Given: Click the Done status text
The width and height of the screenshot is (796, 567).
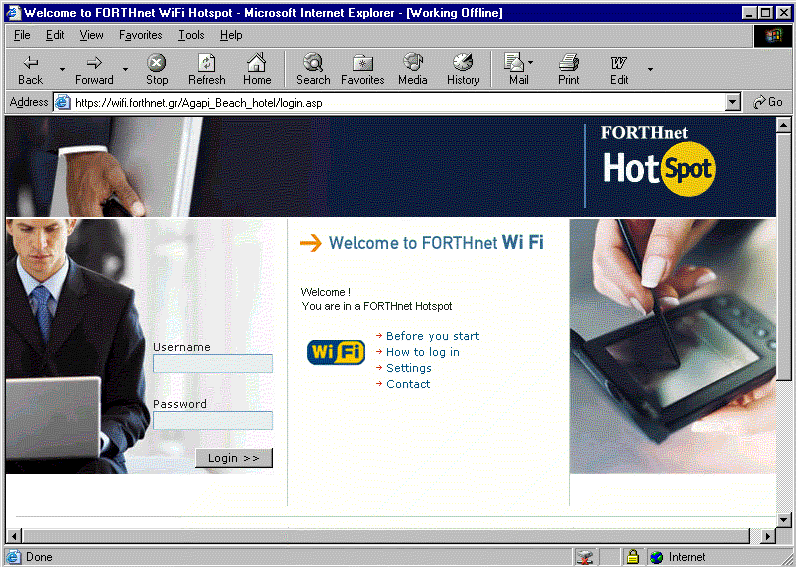Looking at the screenshot, I should click(x=39, y=557).
